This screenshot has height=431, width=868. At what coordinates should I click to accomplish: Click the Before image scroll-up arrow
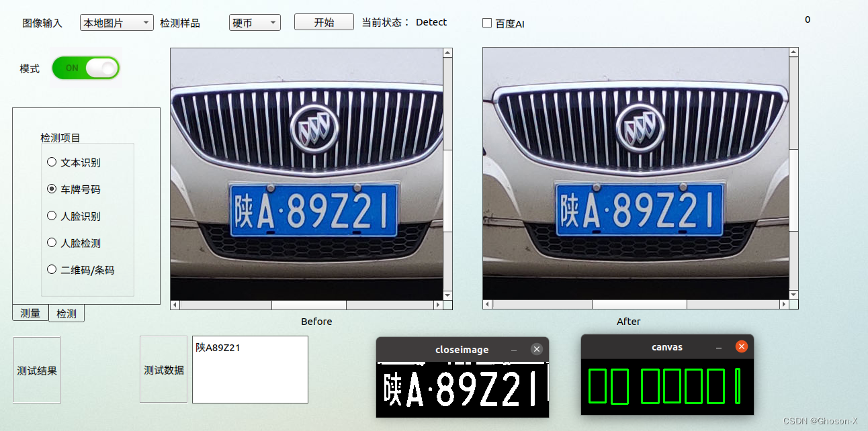447,52
